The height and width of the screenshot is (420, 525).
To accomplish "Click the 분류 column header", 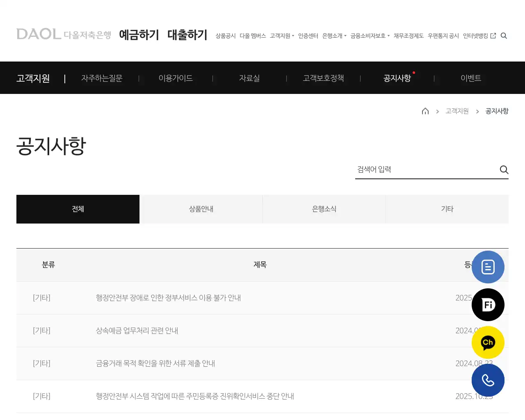I will tap(48, 265).
